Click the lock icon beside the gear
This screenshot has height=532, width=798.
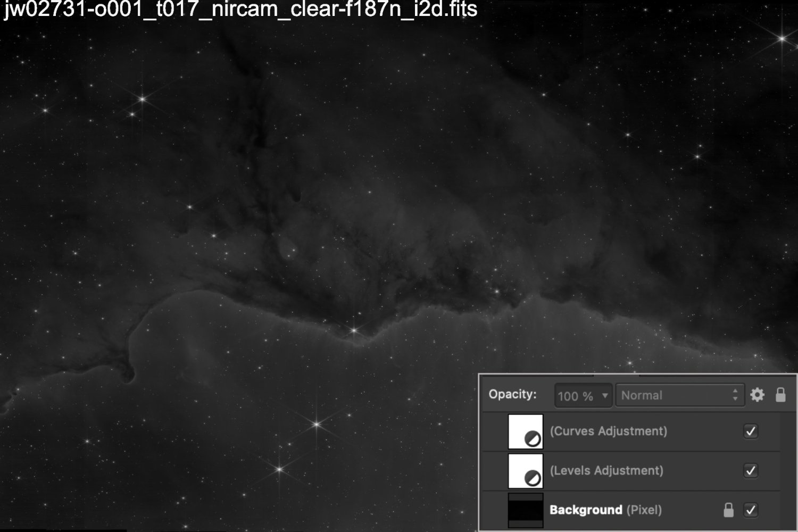pyautogui.click(x=780, y=395)
